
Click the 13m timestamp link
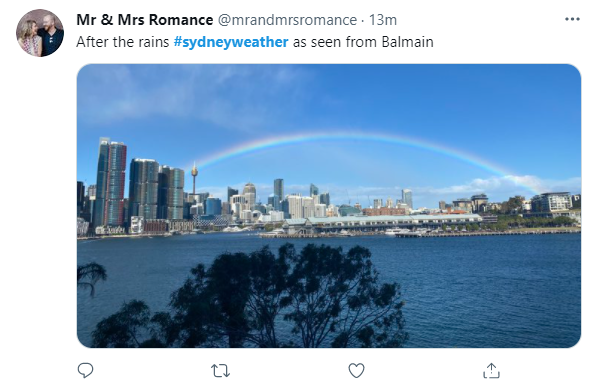pyautogui.click(x=383, y=20)
